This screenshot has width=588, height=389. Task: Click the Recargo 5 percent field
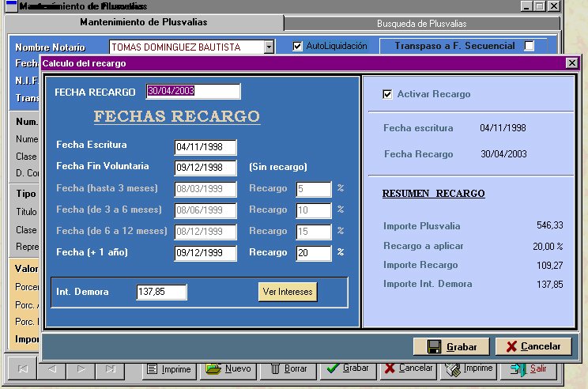(314, 189)
